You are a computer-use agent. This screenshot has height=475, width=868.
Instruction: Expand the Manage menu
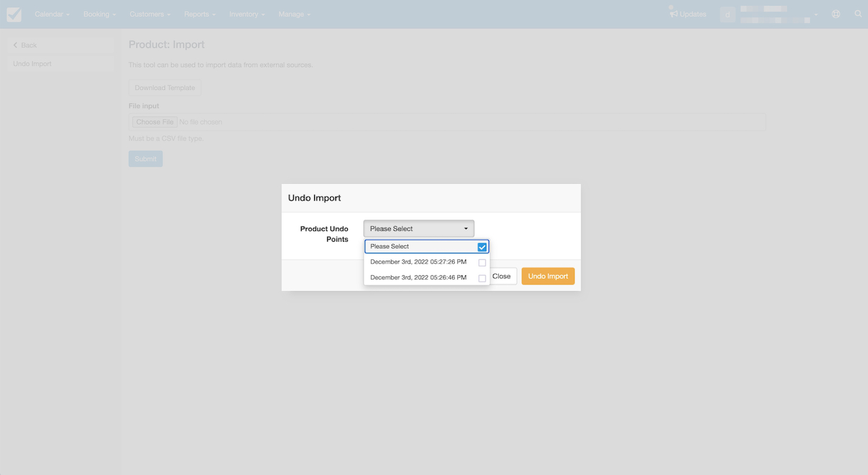294,14
